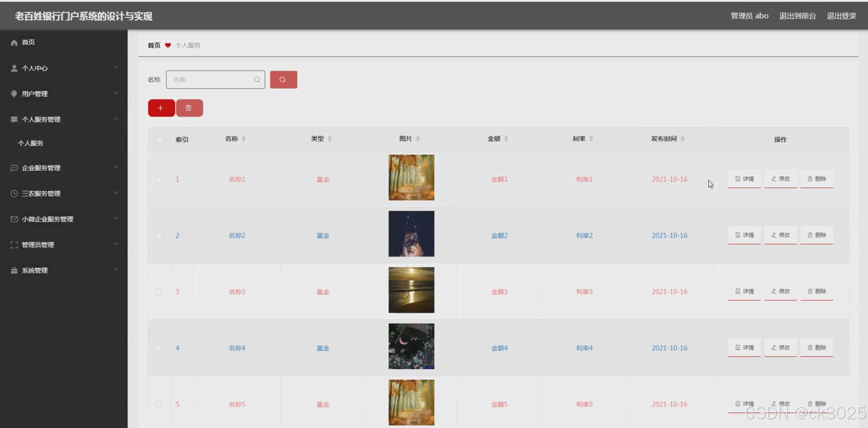Click the trash batch delete button
The image size is (868, 428).
[189, 108]
